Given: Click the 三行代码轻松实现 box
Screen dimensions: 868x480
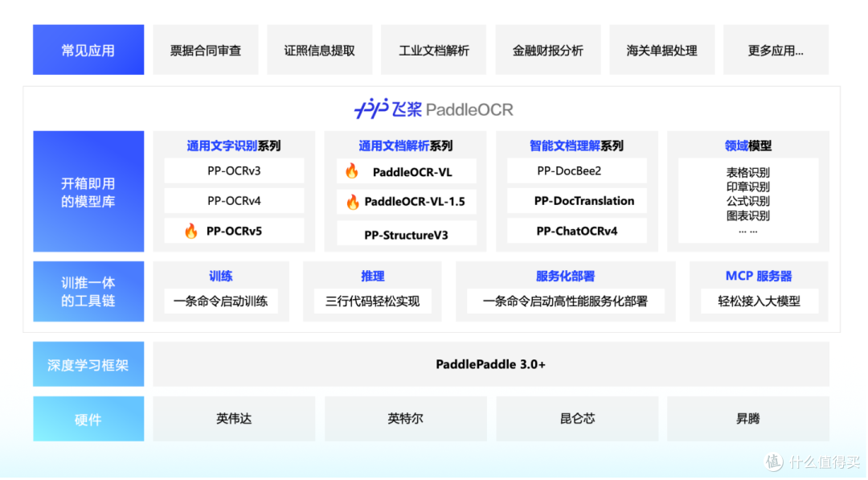Looking at the screenshot, I should [373, 302].
